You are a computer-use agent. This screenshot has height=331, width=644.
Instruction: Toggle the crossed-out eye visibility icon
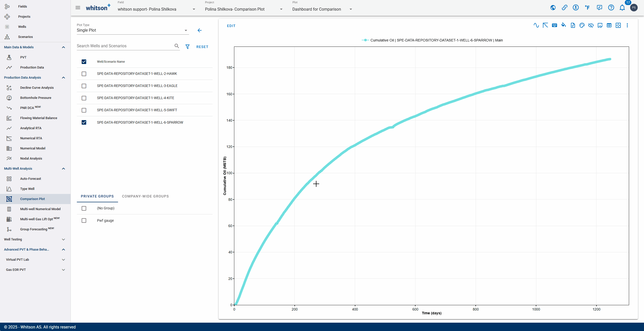(591, 25)
